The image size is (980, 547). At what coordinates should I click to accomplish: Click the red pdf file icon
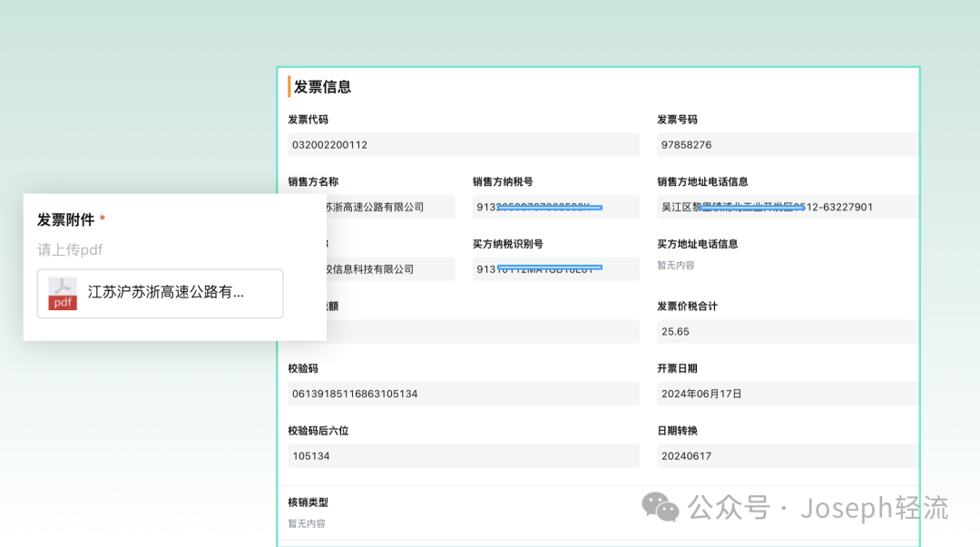[x=63, y=293]
